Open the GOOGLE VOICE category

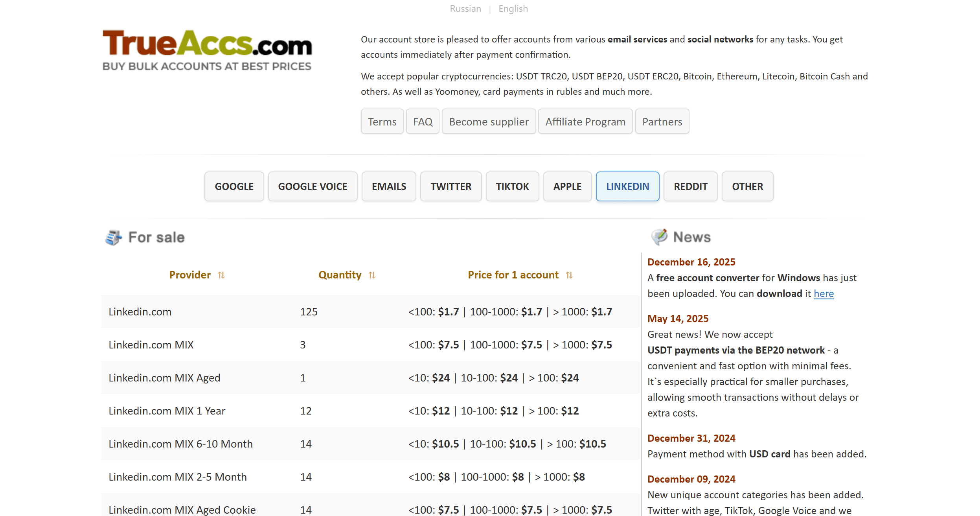pyautogui.click(x=312, y=186)
